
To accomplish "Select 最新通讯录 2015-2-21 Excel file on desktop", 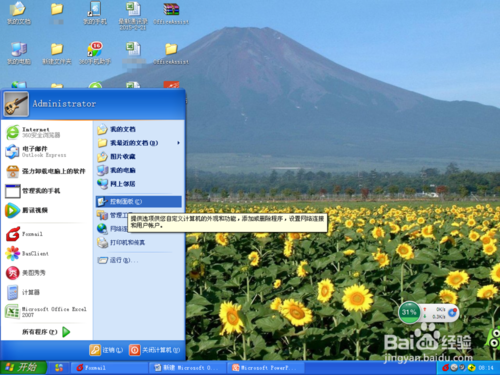I will [x=133, y=16].
